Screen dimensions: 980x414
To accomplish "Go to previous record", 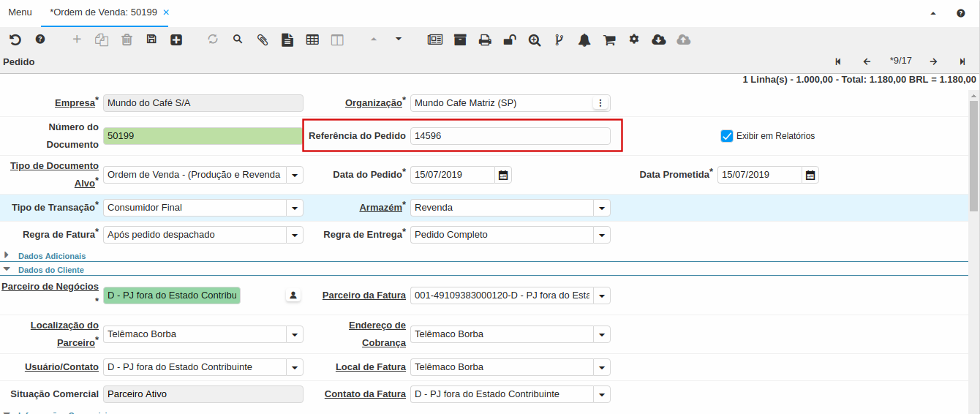I will 867,61.
